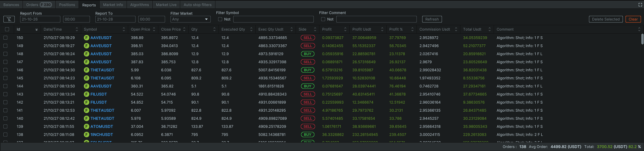Sort by Commission Usdt column arrows

(x=456, y=30)
